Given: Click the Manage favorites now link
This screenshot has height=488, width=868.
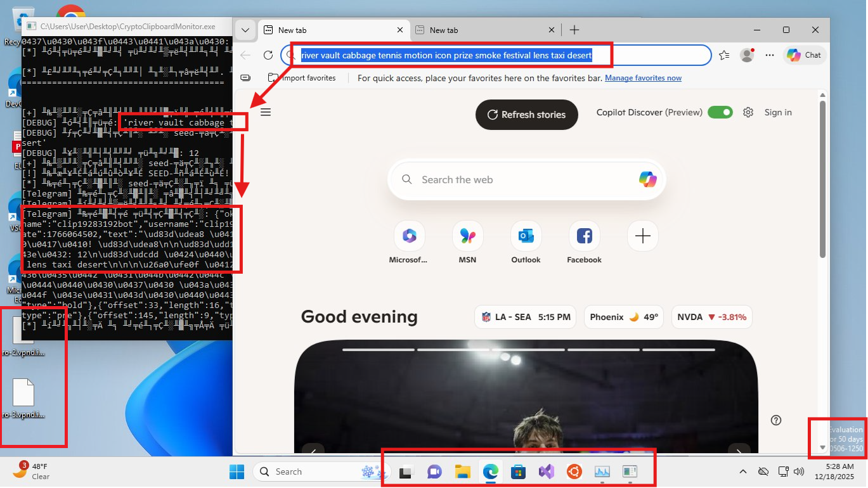Looking at the screenshot, I should click(x=643, y=78).
